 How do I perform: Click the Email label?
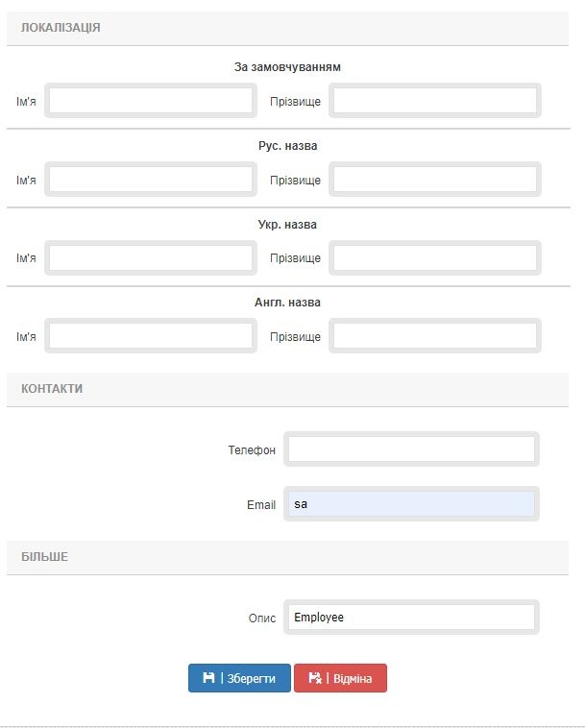[x=261, y=505]
